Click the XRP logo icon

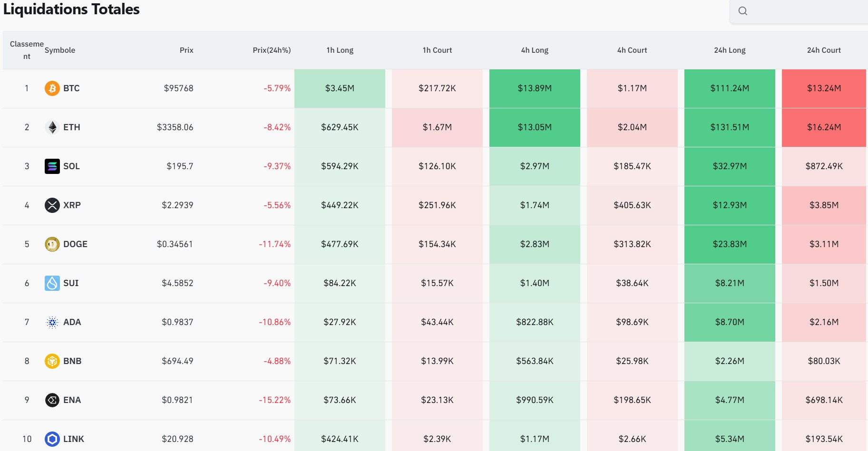pos(52,205)
